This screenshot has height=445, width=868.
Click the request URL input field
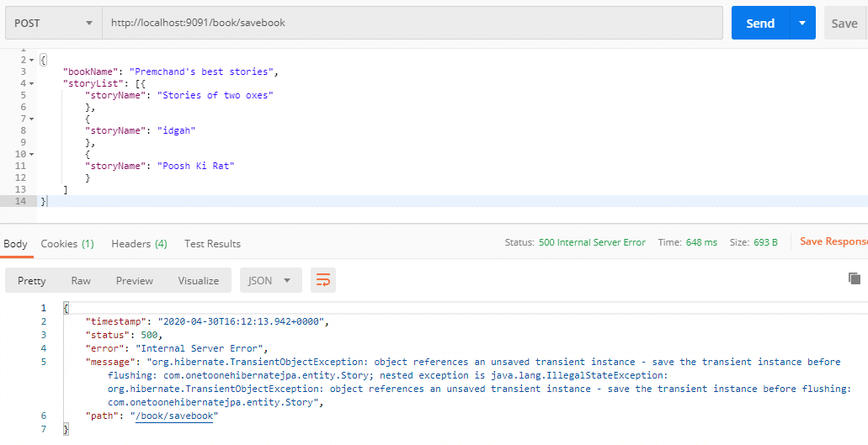[x=412, y=23]
